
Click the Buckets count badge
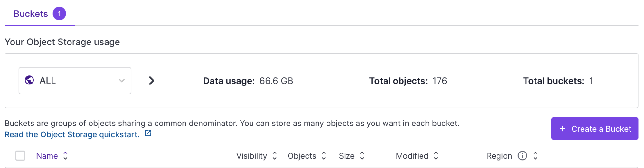click(59, 14)
